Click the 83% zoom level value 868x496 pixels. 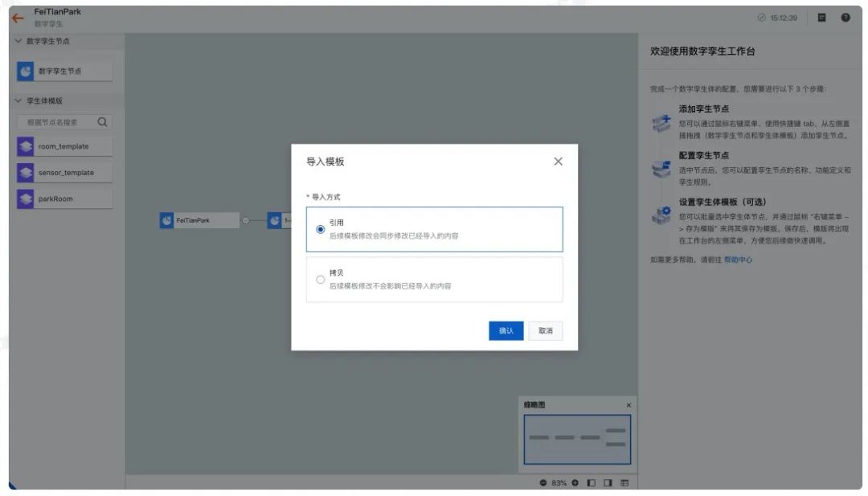pos(559,482)
